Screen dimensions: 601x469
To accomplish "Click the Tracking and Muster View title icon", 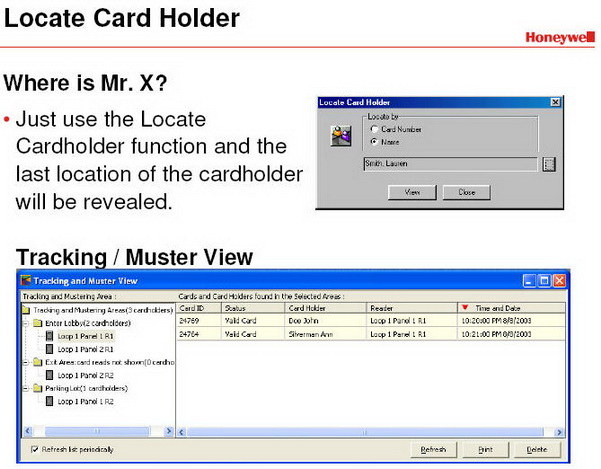I will 26,282.
